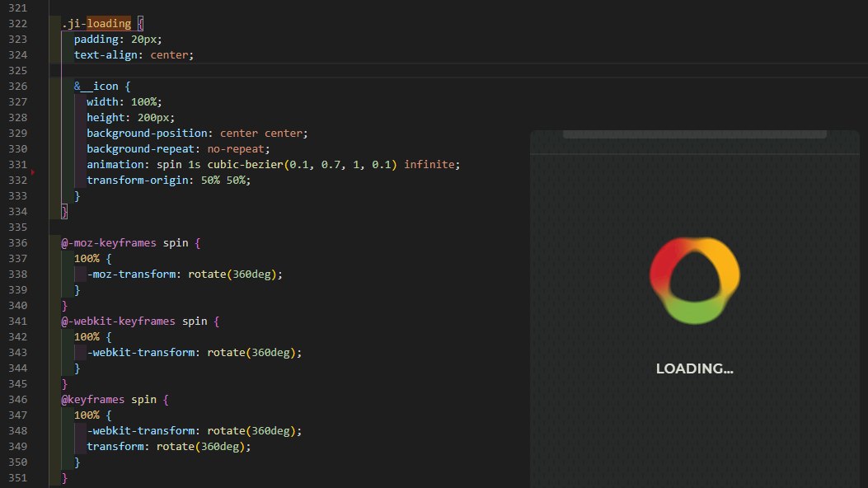
Task: Click the '&__icon' nested selector
Action: (x=96, y=87)
